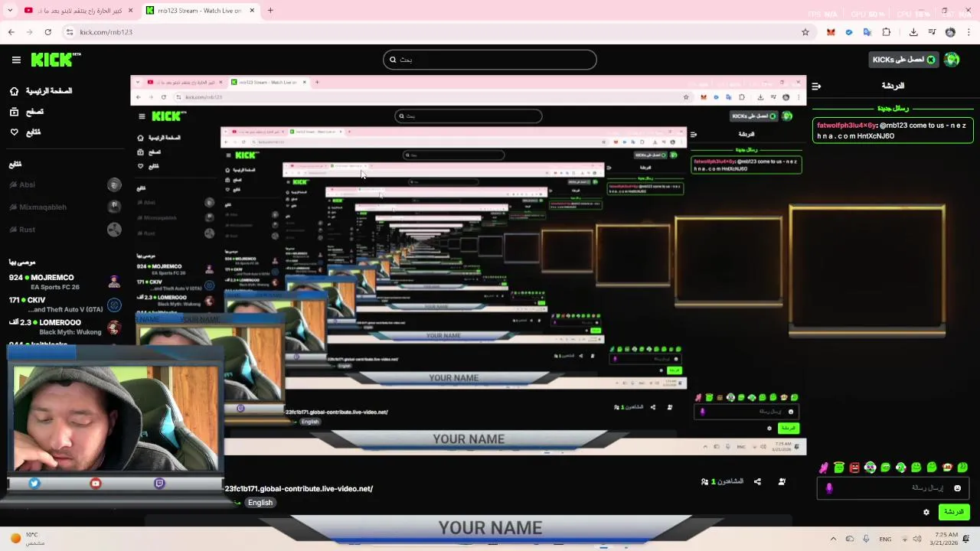Image resolution: width=980 pixels, height=551 pixels.
Task: Open the taskbar weather widget showing 10°C
Action: click(28, 539)
